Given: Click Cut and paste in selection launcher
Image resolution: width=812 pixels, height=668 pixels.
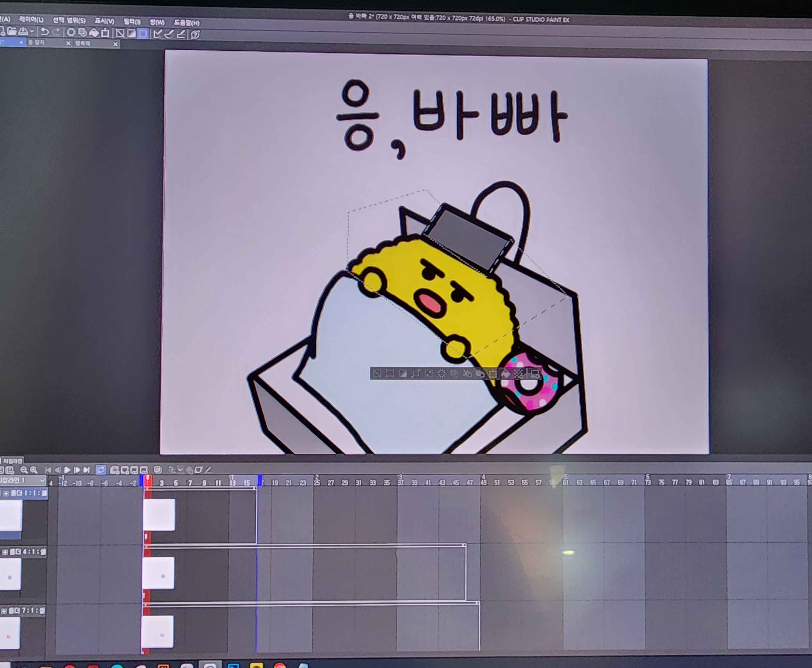Looking at the screenshot, I should [x=467, y=374].
